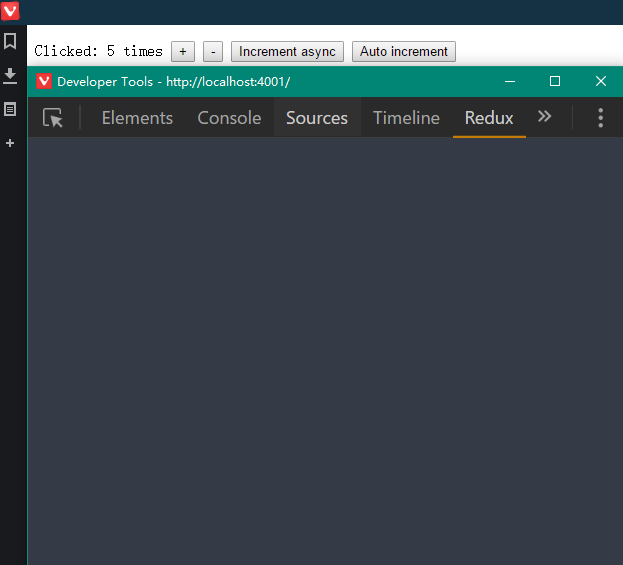The height and width of the screenshot is (565, 623).
Task: Select the Redux tab
Action: (489, 118)
